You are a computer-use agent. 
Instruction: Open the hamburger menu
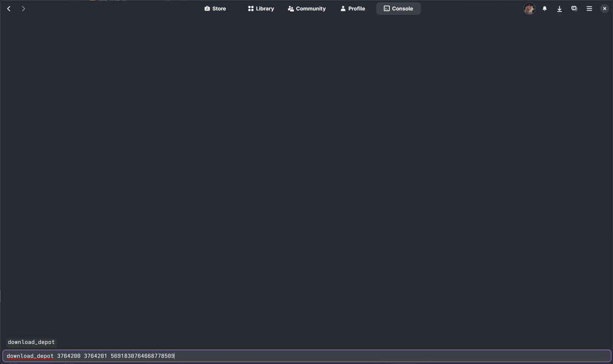coord(589,9)
